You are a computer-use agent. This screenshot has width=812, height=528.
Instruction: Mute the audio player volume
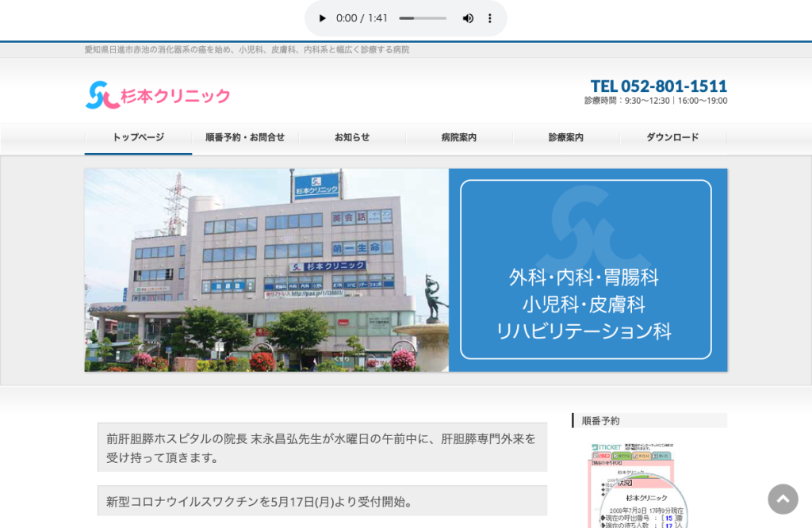point(468,19)
